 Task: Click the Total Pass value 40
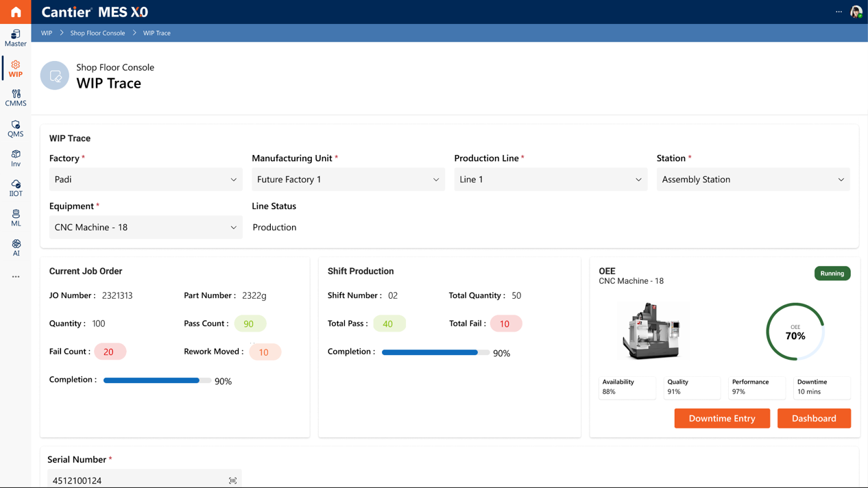[389, 324]
